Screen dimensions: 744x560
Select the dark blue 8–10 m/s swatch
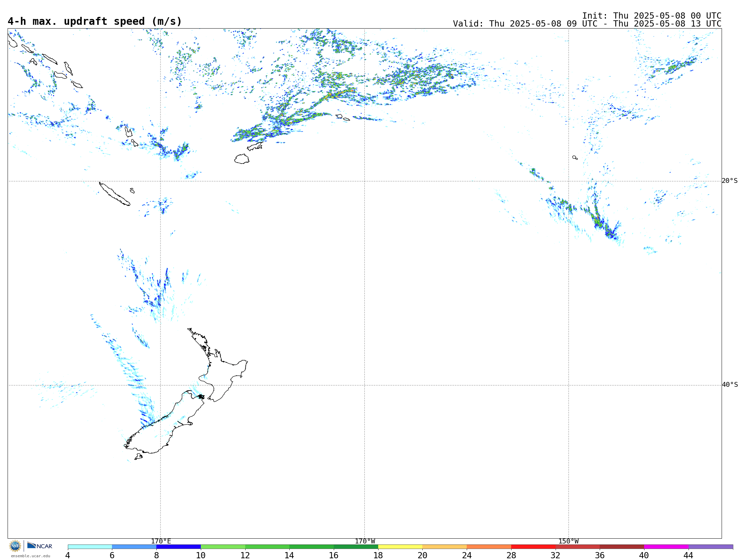click(178, 547)
